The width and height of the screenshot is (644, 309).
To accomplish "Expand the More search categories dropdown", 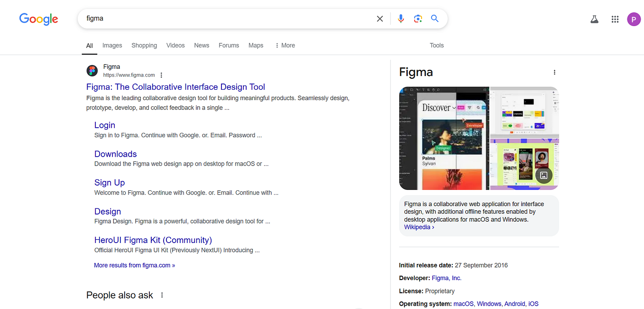I will click(x=285, y=45).
